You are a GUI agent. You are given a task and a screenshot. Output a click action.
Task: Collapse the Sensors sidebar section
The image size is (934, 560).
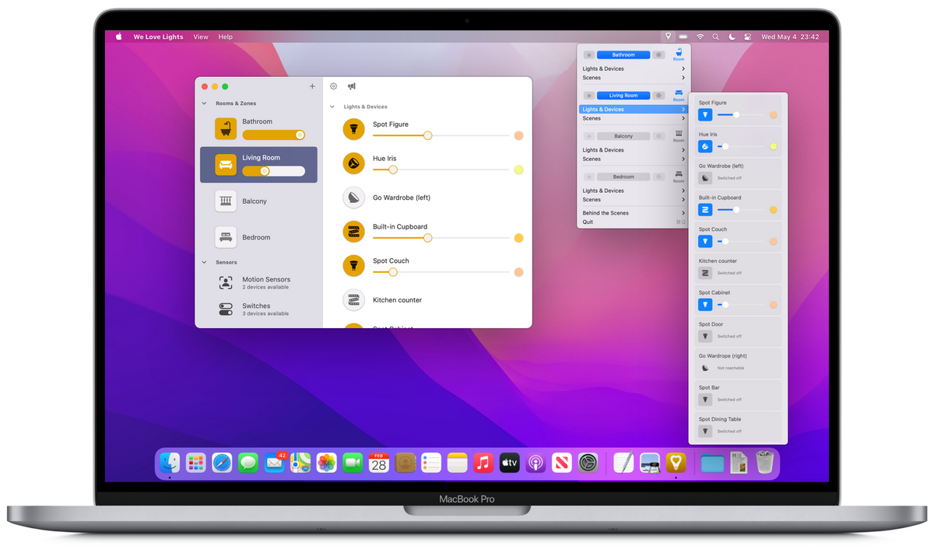tap(205, 262)
